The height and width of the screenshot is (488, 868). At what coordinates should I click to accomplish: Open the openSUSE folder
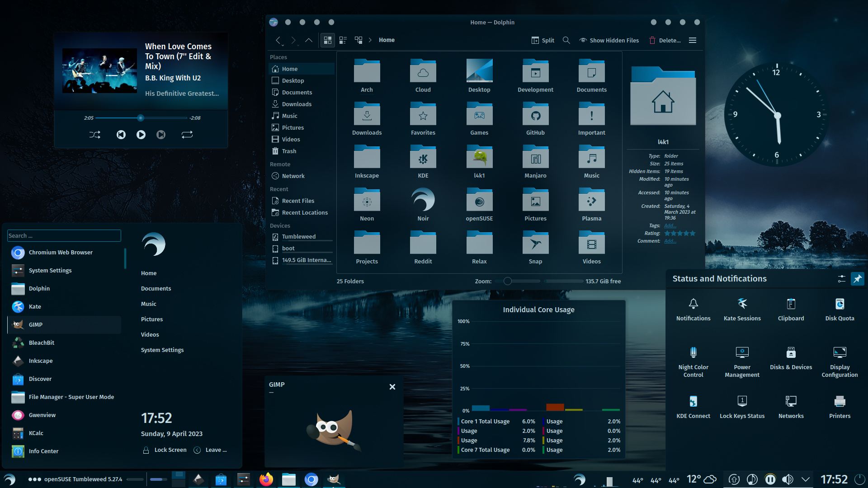click(x=479, y=205)
